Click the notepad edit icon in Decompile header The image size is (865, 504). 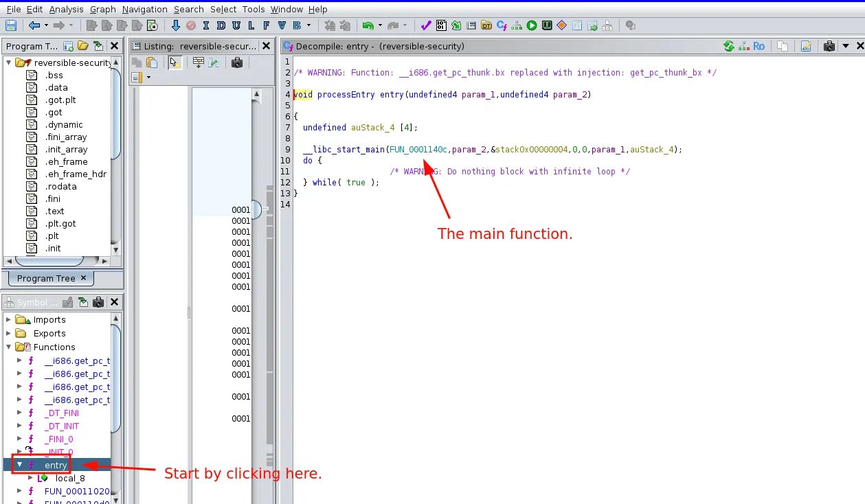806,46
